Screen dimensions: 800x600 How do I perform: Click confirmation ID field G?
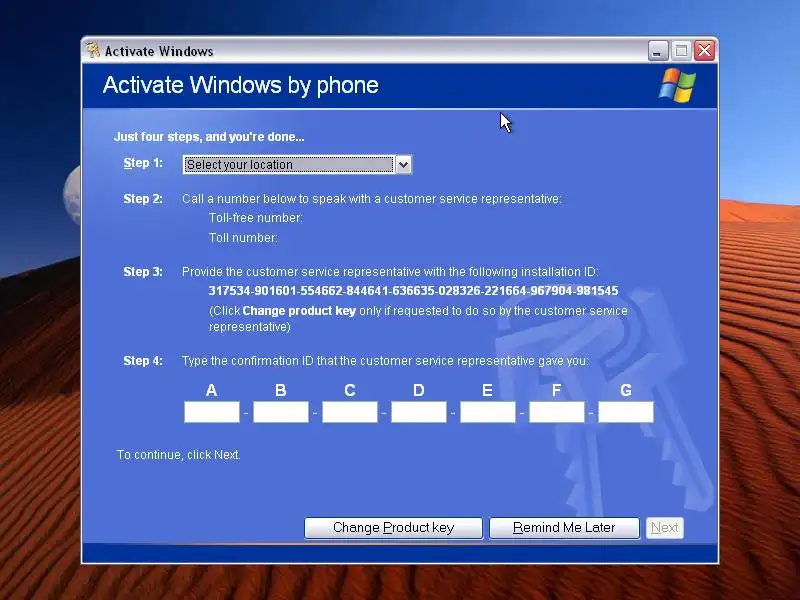pyautogui.click(x=626, y=412)
